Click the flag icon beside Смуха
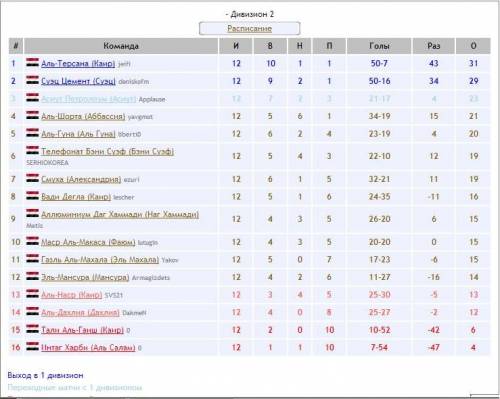Viewport: 500px width, 399px height. click(x=32, y=178)
